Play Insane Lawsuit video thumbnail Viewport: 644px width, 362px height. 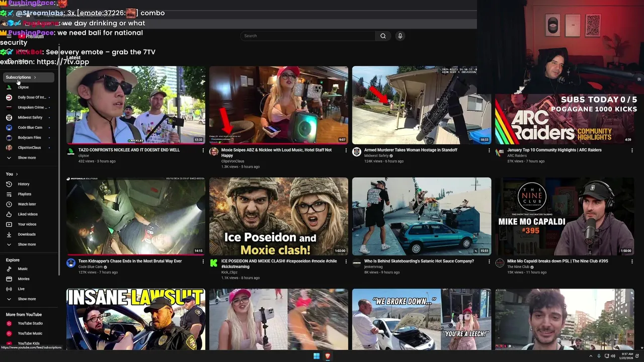click(136, 319)
